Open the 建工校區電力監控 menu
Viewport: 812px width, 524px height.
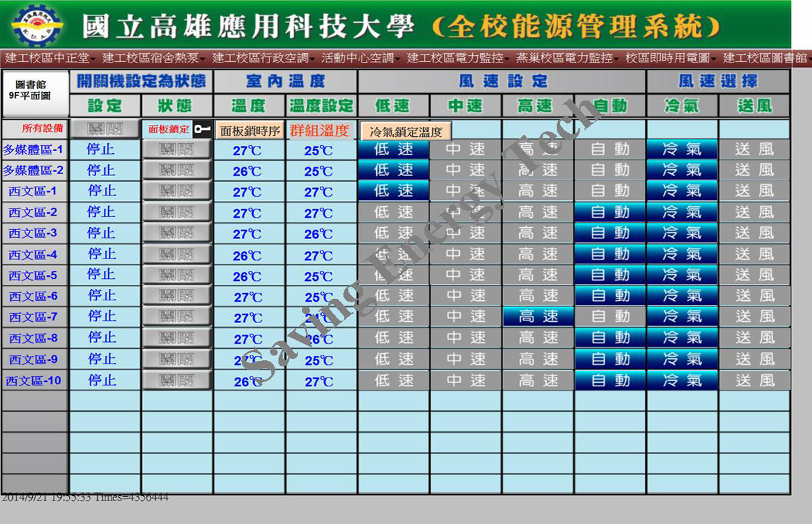point(458,58)
